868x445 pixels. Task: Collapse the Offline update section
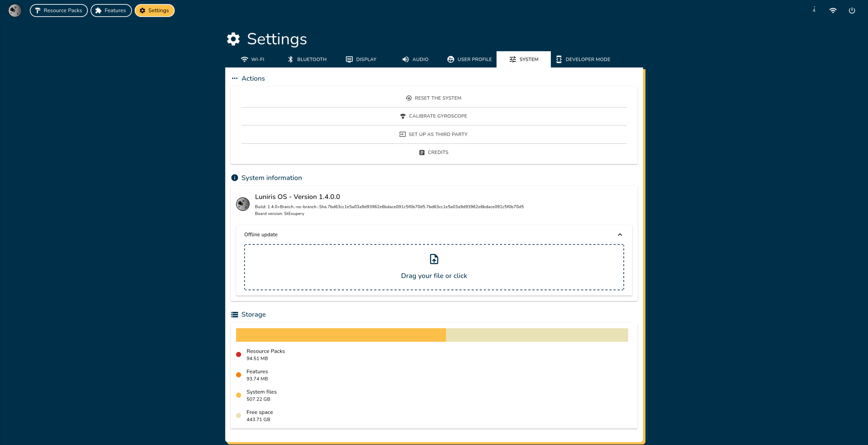620,234
